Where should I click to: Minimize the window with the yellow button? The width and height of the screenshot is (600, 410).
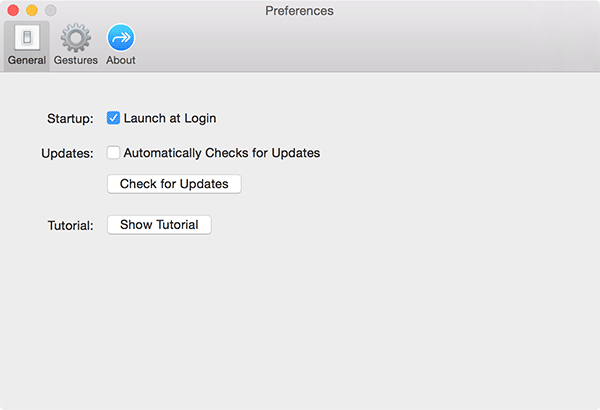[32, 11]
